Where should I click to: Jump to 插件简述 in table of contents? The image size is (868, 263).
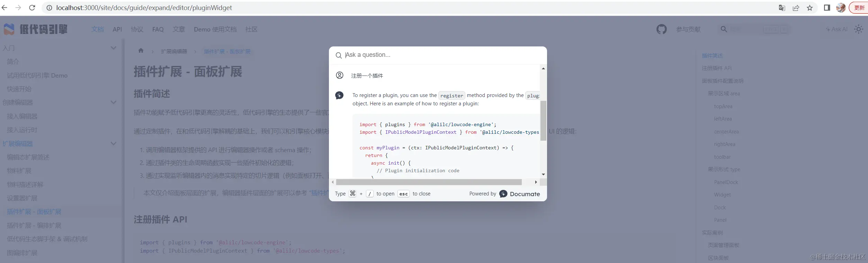712,55
